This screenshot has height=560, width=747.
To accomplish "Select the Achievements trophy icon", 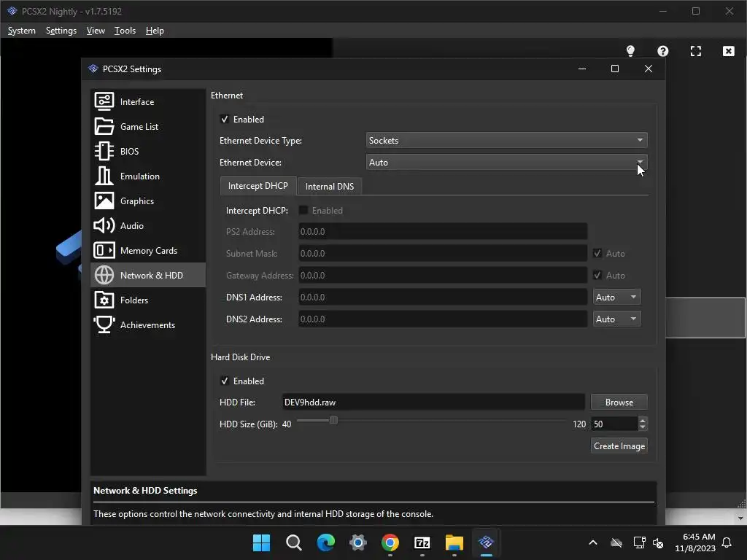I will pyautogui.click(x=104, y=324).
